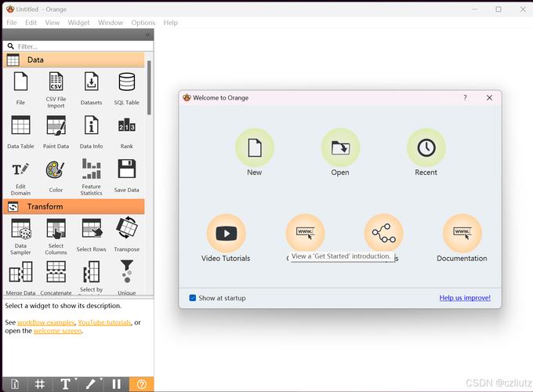Viewport: 533px width, 392px height.
Task: Click the pause button in bottom toolbar
Action: 116,384
